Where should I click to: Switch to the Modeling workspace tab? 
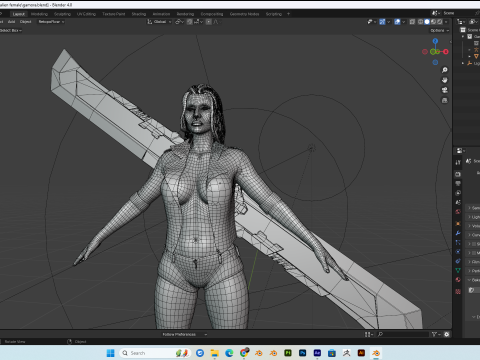[x=39, y=14]
